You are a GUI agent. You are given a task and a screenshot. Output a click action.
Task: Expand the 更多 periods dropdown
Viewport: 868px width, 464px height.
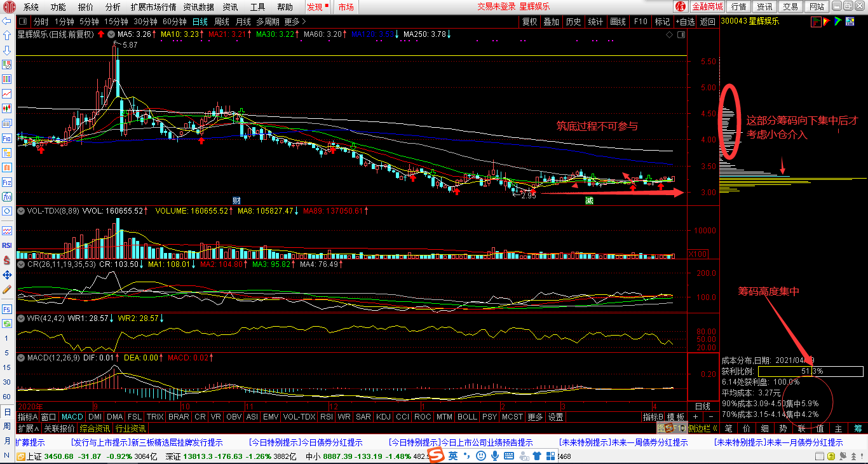(295, 22)
